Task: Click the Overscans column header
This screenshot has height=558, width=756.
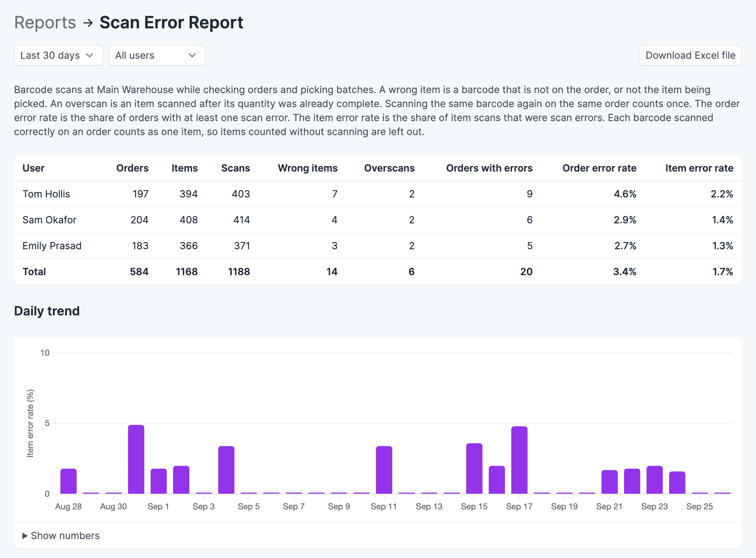Action: click(x=389, y=168)
